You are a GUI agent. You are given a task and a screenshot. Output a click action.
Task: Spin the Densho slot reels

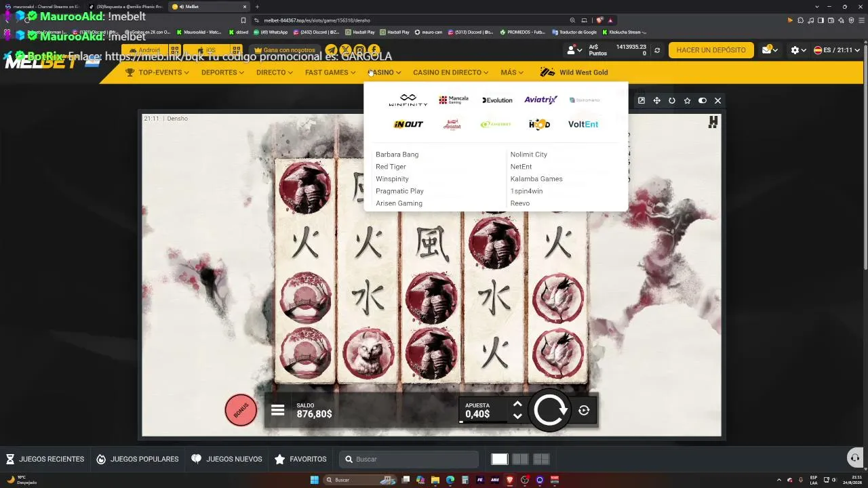coord(549,410)
